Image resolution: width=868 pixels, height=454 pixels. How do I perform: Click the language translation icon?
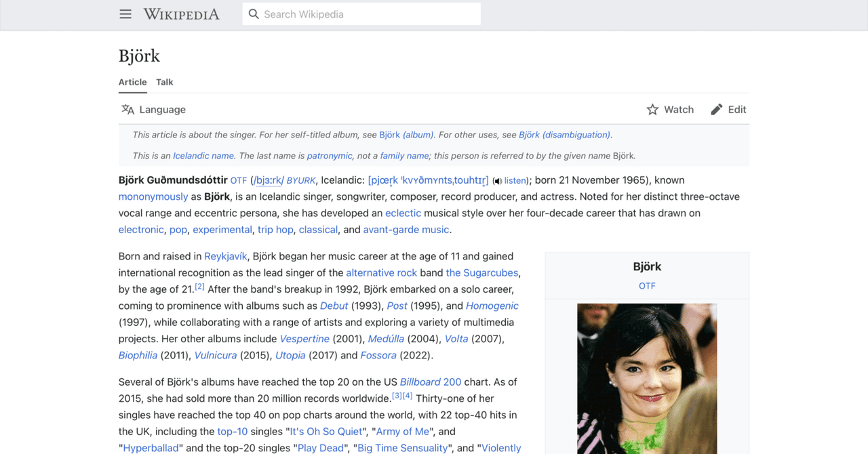point(127,110)
